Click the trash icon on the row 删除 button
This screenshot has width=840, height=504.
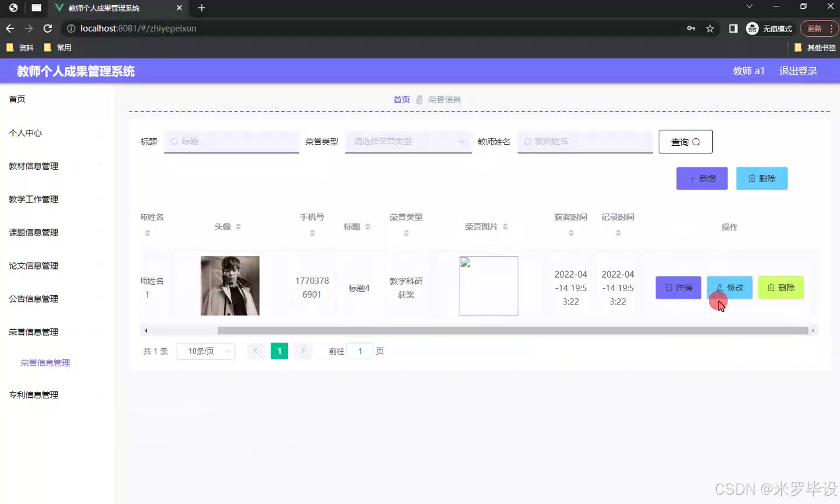771,287
